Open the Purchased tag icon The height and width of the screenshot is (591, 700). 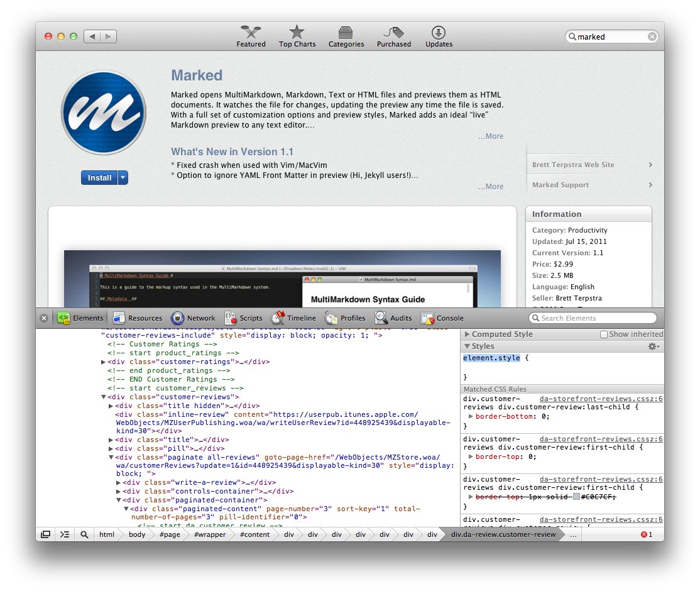[x=394, y=32]
